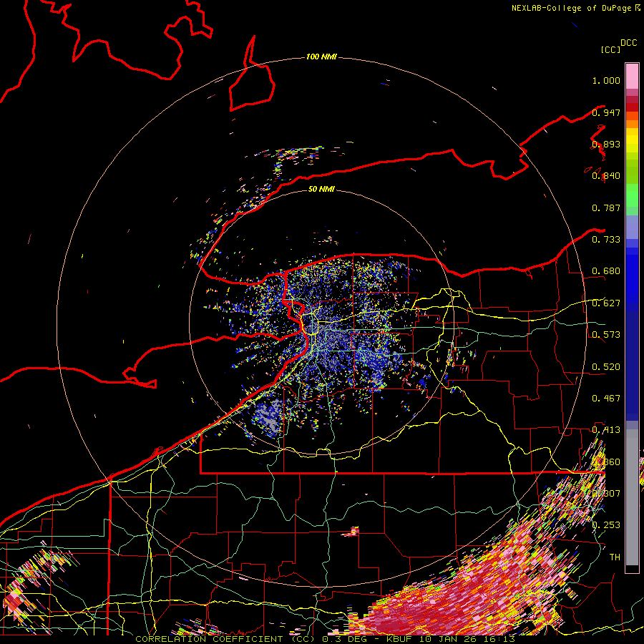
Task: Click the 0.787 legend value
Action: click(x=606, y=208)
